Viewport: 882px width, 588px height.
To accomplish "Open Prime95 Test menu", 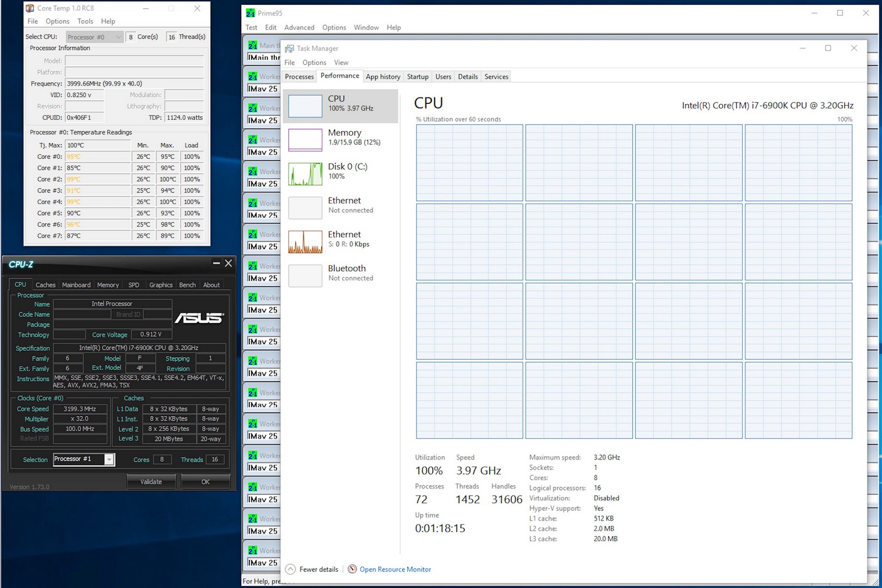I will click(252, 27).
